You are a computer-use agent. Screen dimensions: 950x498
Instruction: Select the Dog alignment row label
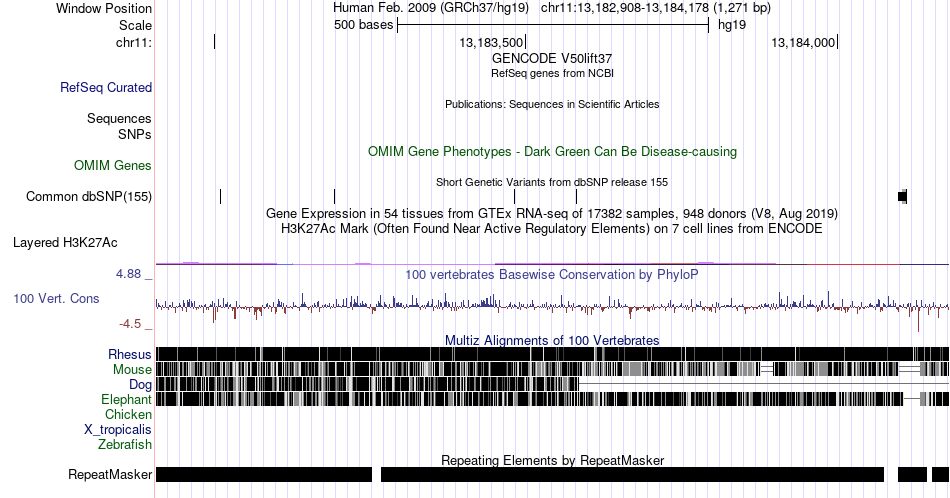[x=140, y=385]
